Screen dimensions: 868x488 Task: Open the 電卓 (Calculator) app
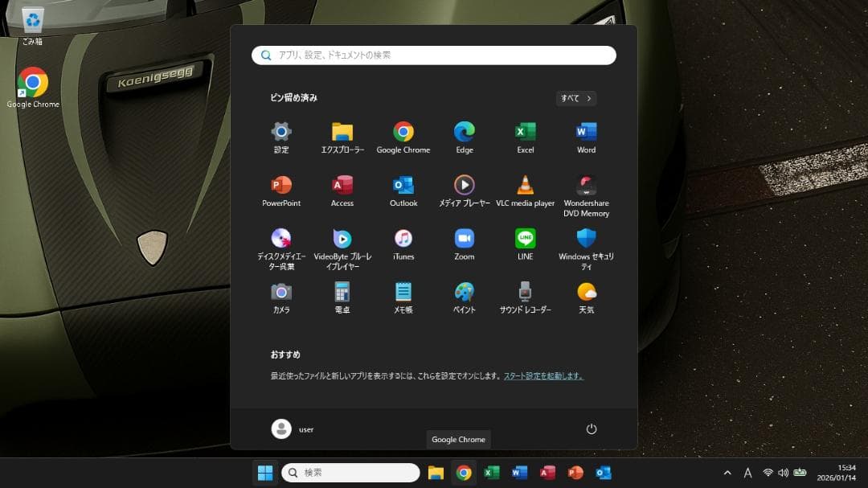(342, 294)
